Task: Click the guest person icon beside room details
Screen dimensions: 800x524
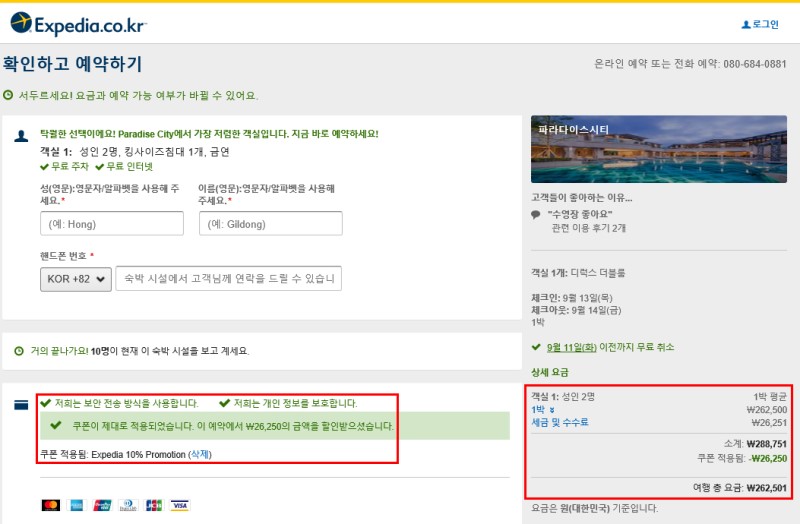Action: pyautogui.click(x=21, y=136)
